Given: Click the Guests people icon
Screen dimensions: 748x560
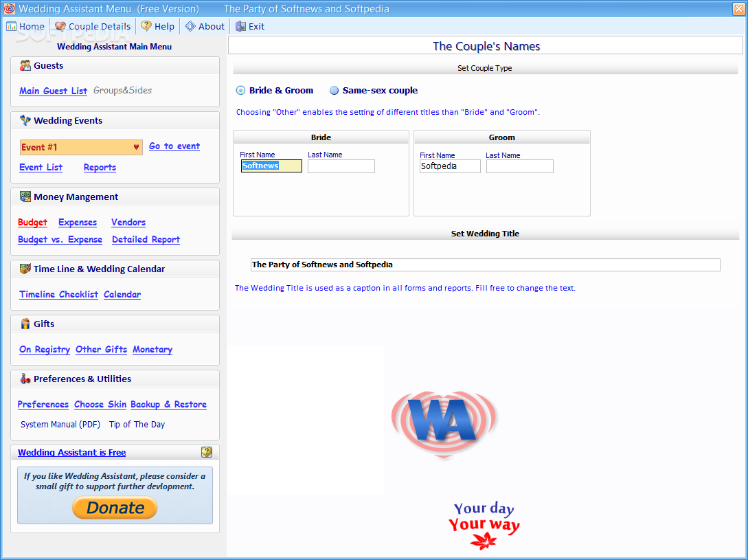Looking at the screenshot, I should click(x=25, y=65).
